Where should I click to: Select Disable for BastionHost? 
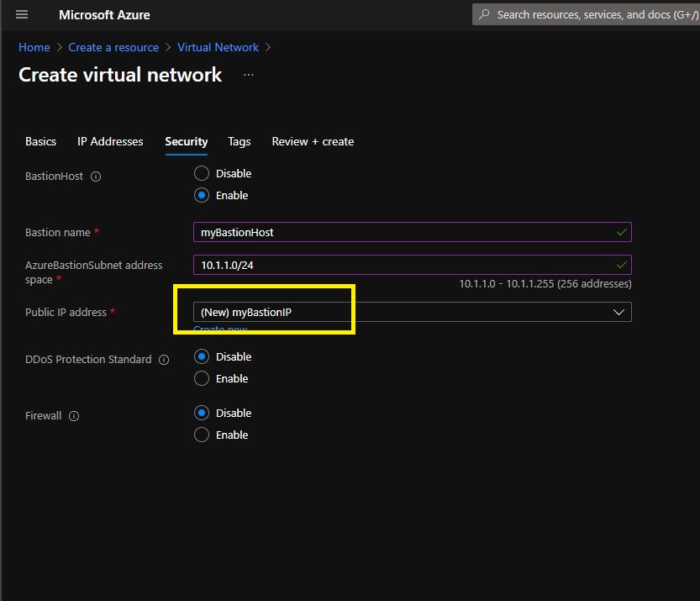(202, 174)
